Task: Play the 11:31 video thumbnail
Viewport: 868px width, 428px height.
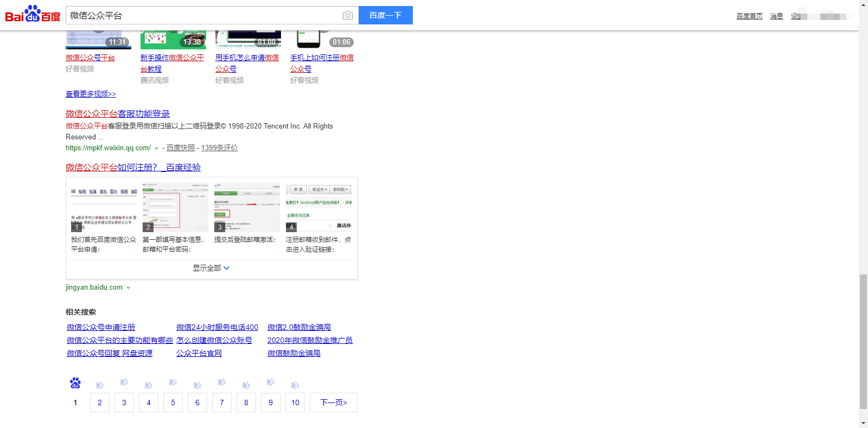Action: [x=98, y=40]
